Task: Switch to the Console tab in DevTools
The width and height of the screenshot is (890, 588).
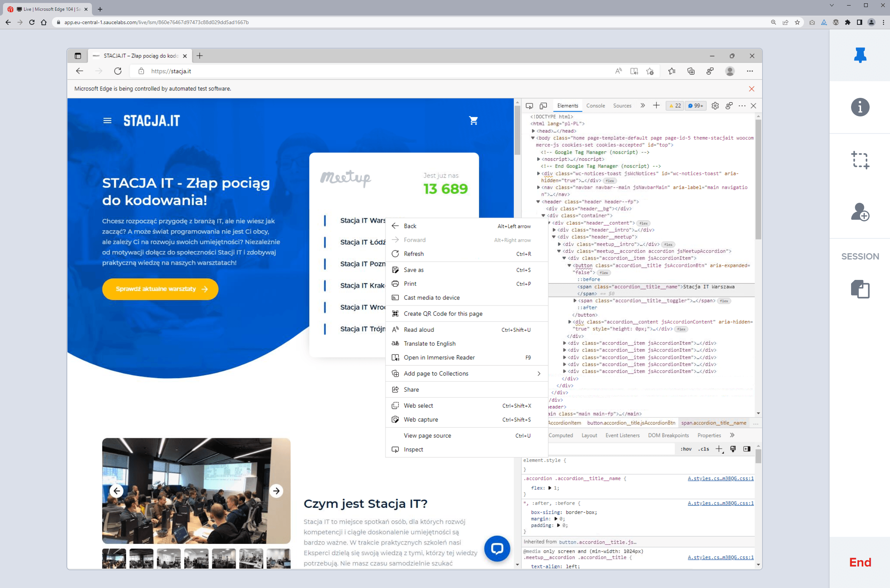Action: click(595, 106)
